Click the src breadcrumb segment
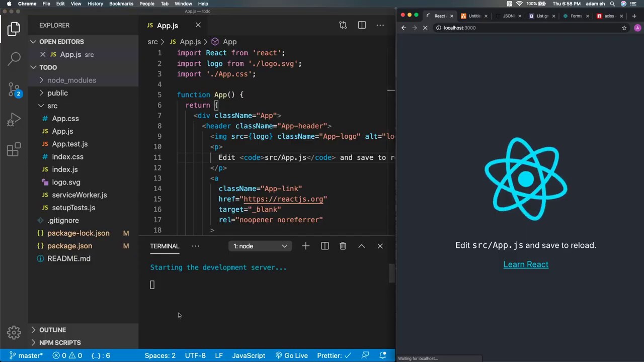The image size is (644, 362). [x=152, y=42]
